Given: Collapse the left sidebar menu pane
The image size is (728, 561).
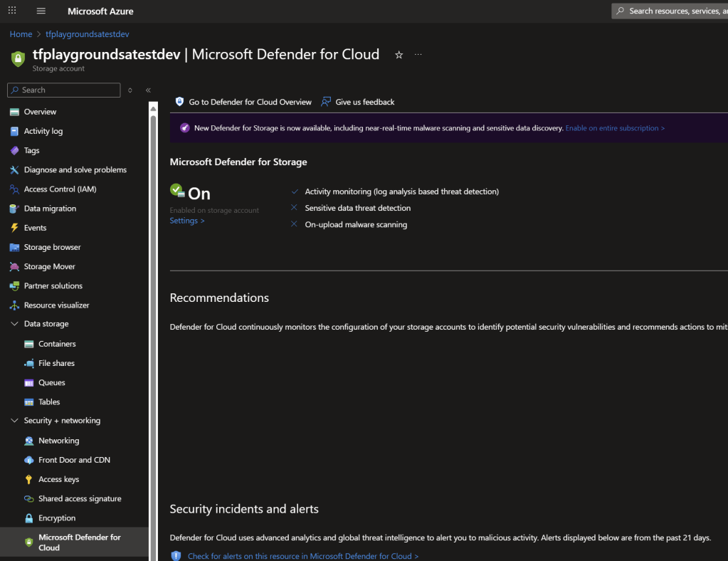Looking at the screenshot, I should point(148,90).
